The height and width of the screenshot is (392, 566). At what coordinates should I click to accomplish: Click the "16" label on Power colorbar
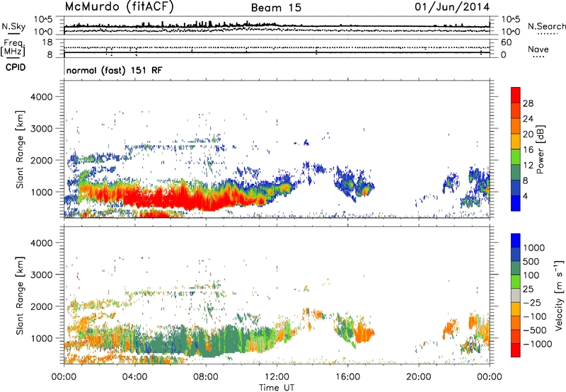(x=528, y=150)
